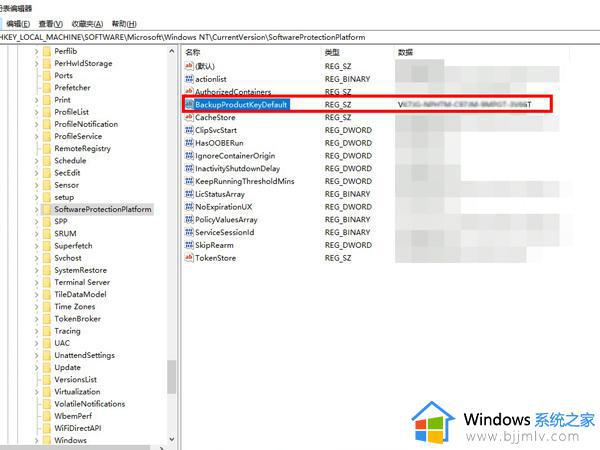Click the tree pane vertical scrollbar thumb
Image resolution: width=600 pixels, height=450 pixels.
(171, 377)
